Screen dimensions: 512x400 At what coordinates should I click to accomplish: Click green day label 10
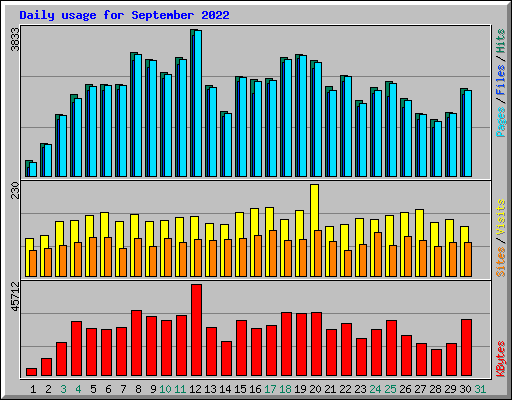[x=165, y=389]
